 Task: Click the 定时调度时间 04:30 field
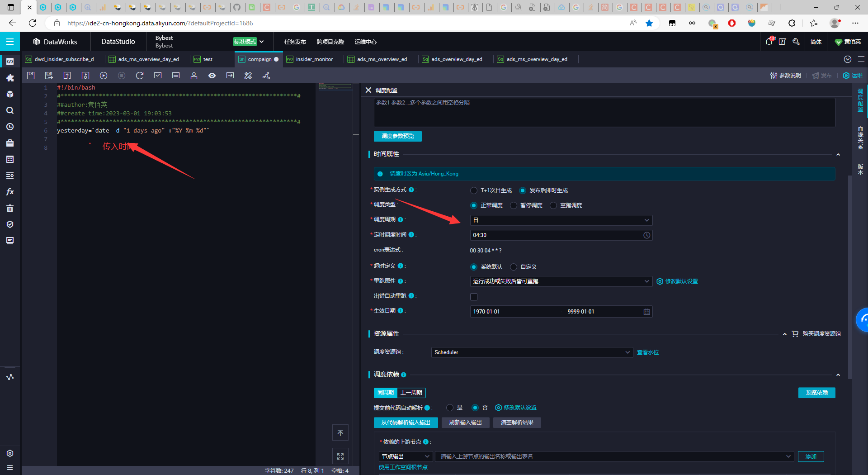(x=561, y=235)
